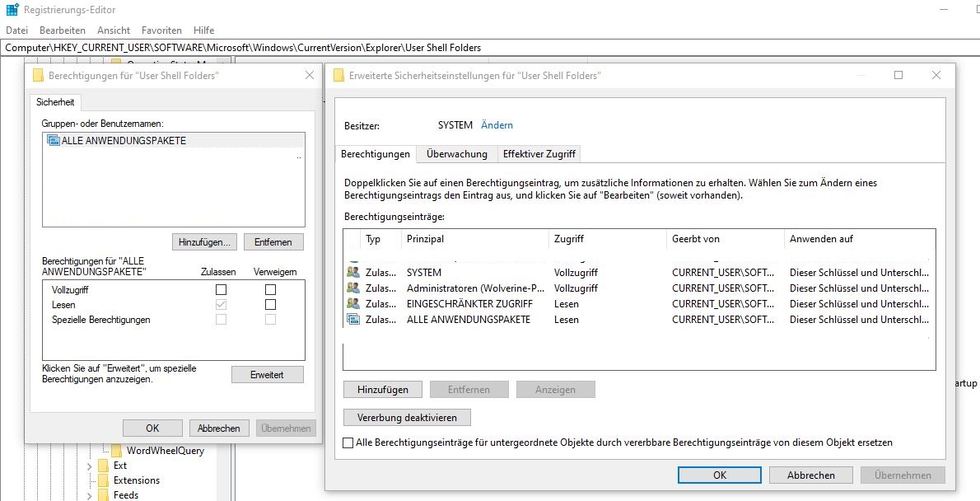Screen dimensions: 980x501
Task: Click the Ext folder icon in tree
Action: pos(103,466)
